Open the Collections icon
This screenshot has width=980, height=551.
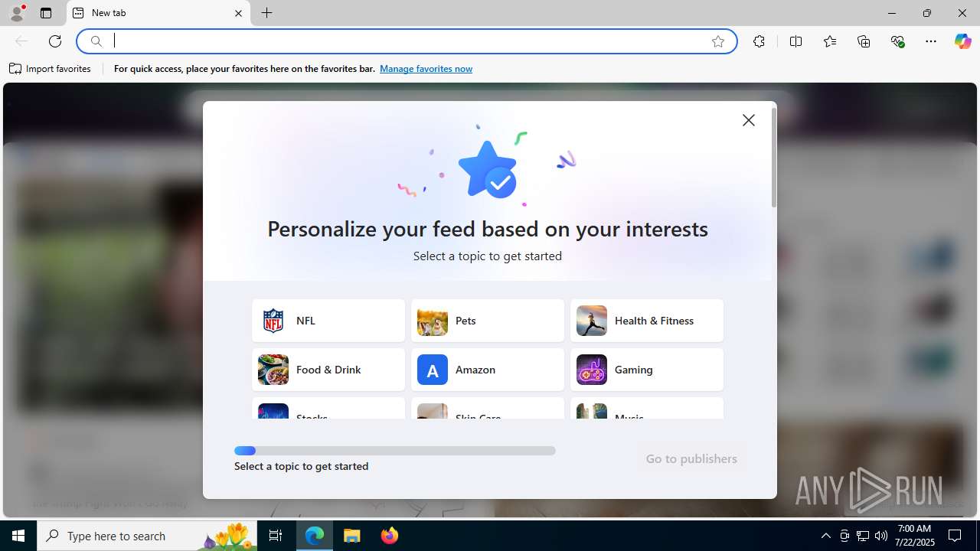coord(864,41)
